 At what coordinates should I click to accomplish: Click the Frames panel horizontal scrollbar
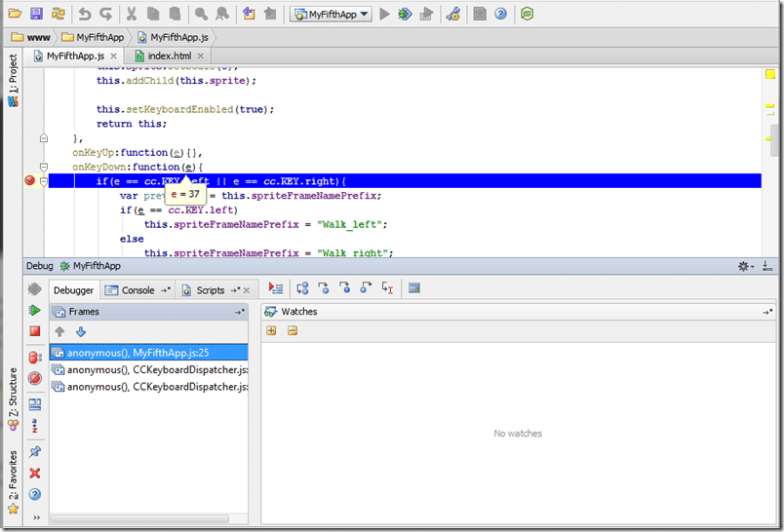pos(139,518)
